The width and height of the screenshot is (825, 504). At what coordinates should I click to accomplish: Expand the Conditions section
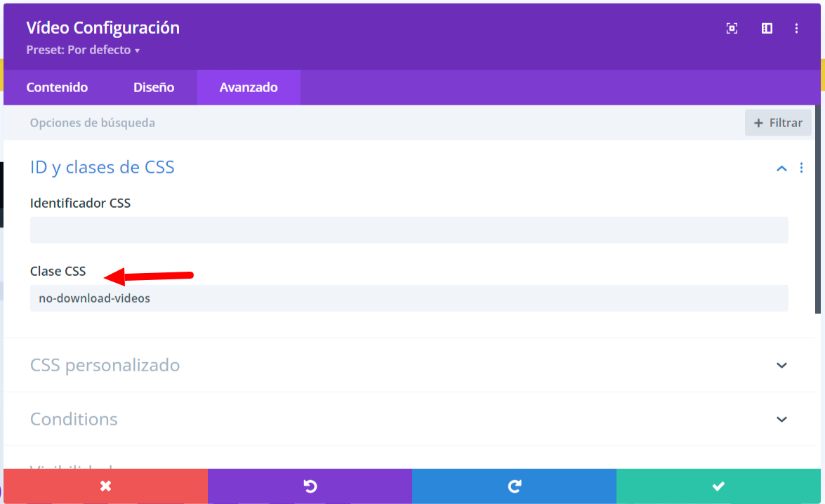pos(782,419)
